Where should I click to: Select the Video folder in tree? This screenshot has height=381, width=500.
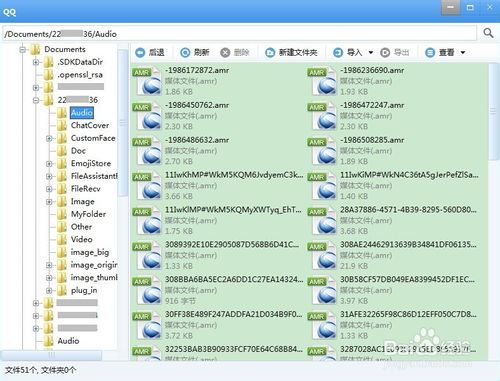coord(81,239)
